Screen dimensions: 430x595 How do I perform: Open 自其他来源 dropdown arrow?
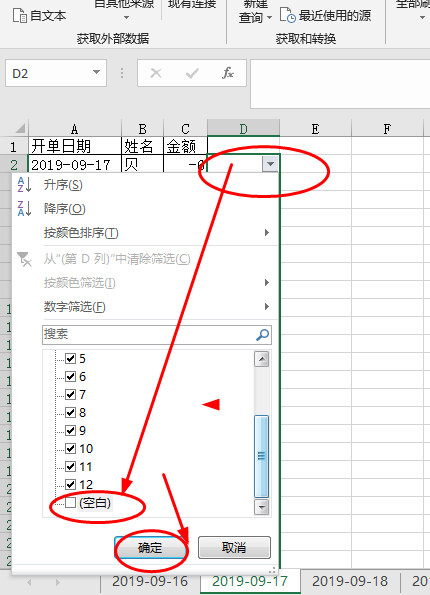click(x=126, y=17)
